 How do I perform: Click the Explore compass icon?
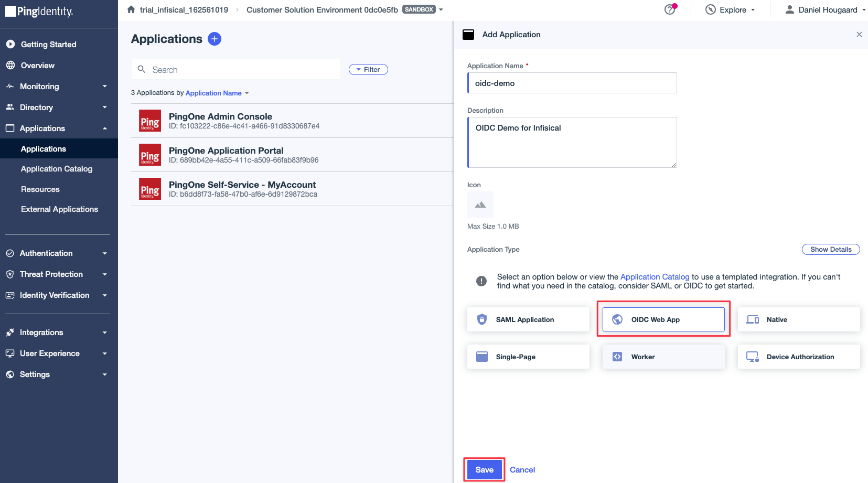tap(711, 9)
